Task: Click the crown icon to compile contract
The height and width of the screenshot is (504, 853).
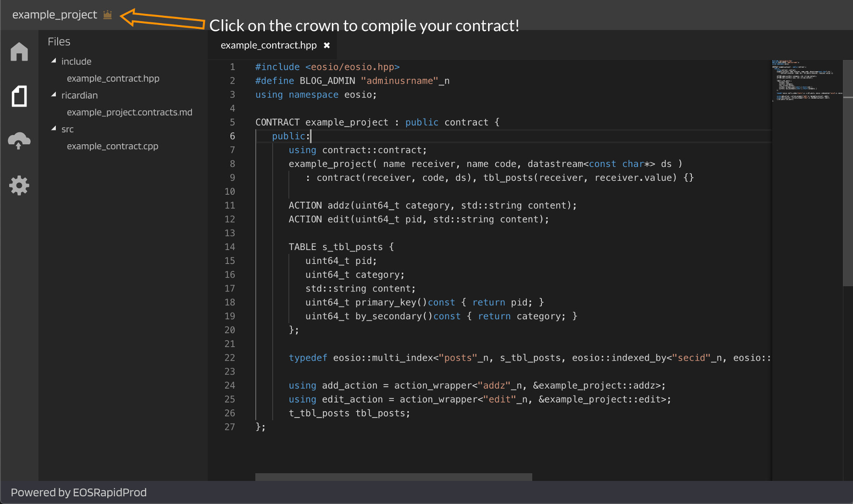Action: [x=108, y=15]
